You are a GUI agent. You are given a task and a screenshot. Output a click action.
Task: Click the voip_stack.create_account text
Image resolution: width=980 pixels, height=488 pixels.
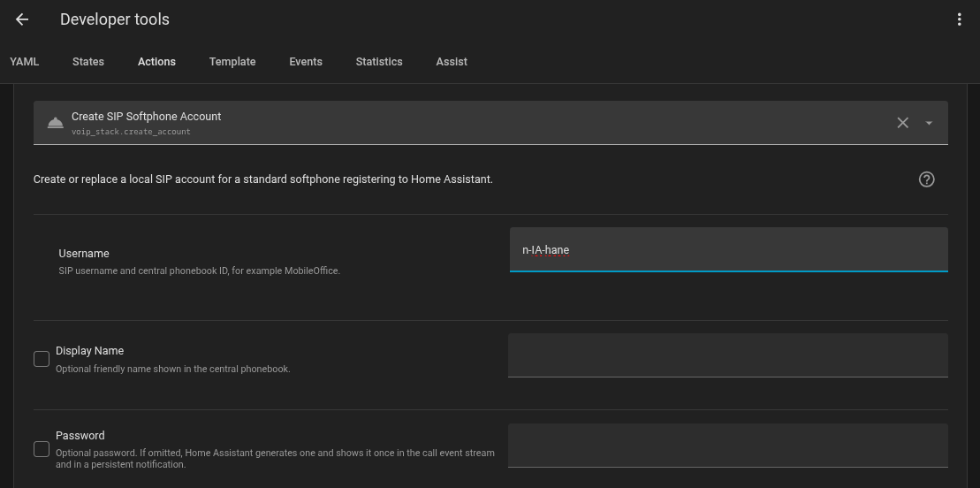point(131,132)
